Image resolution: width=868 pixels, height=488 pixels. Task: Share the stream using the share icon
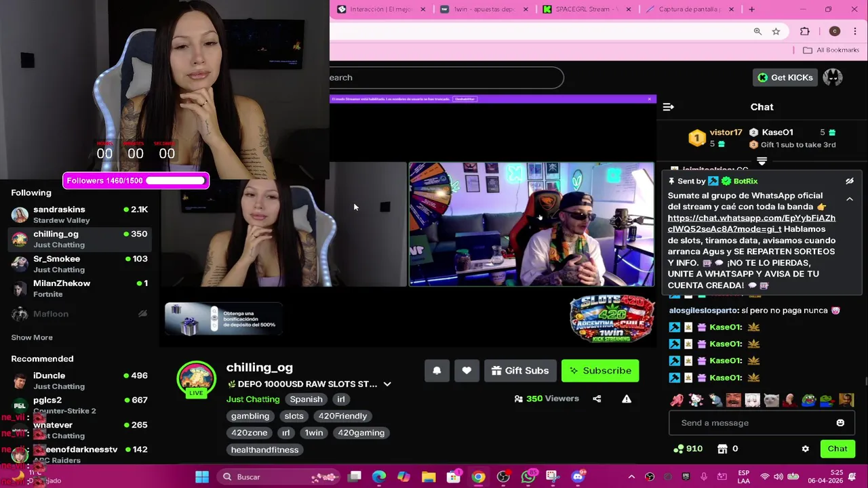[597, 399]
